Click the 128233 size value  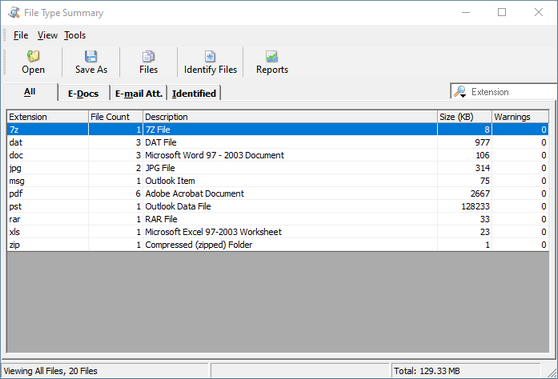click(x=475, y=206)
